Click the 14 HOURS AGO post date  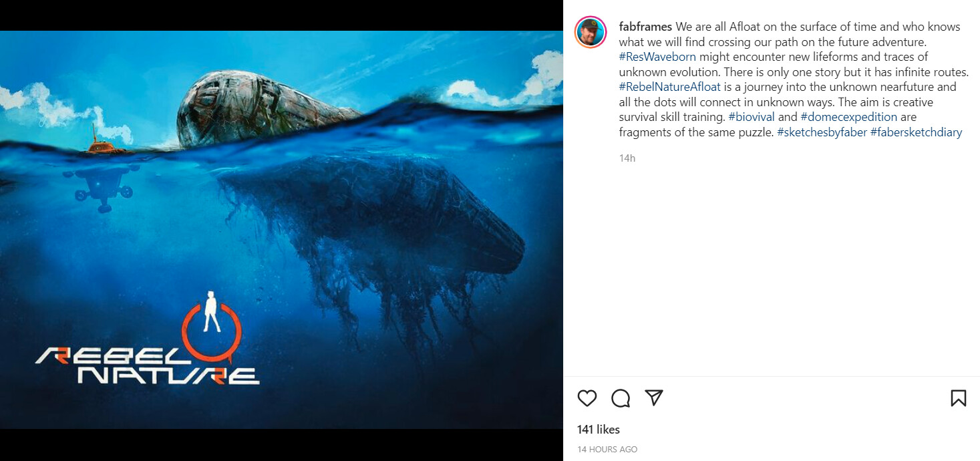[607, 450]
